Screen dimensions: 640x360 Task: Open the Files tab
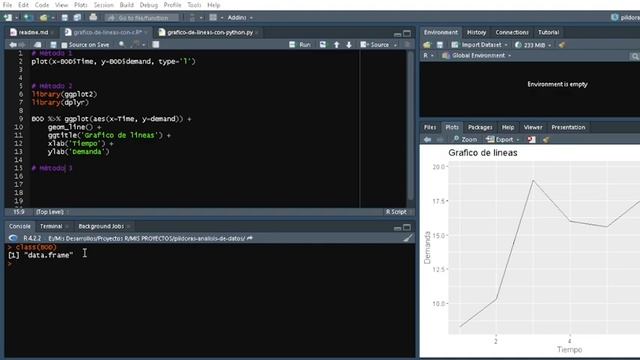[x=429, y=127]
